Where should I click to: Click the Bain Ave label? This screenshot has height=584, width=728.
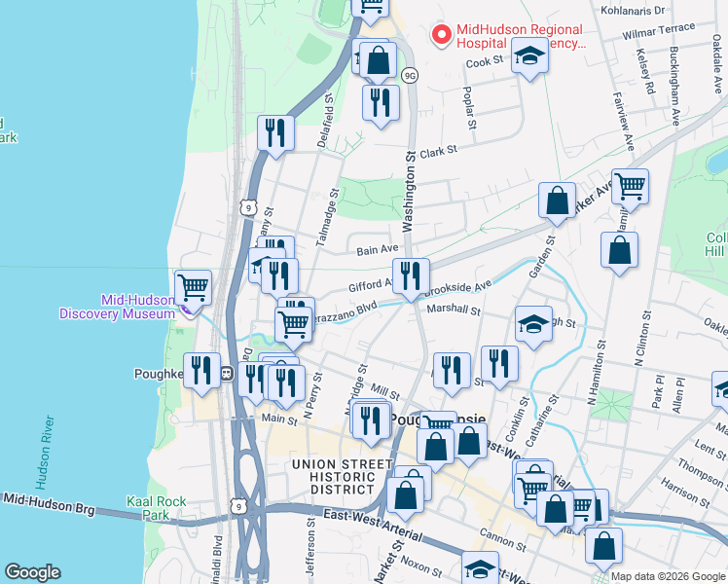click(378, 250)
